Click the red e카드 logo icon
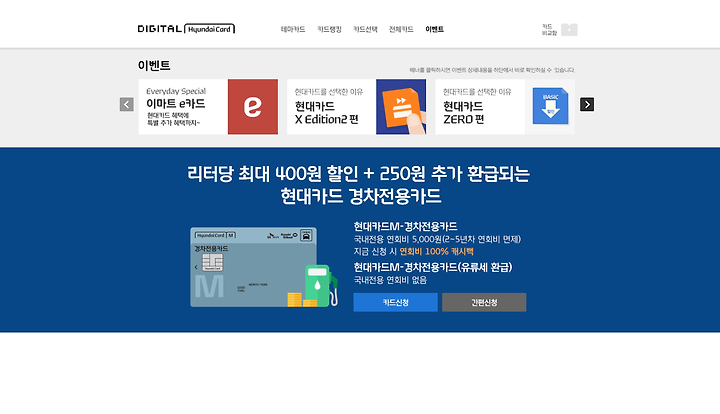This screenshot has height=414, width=720. coord(253,106)
